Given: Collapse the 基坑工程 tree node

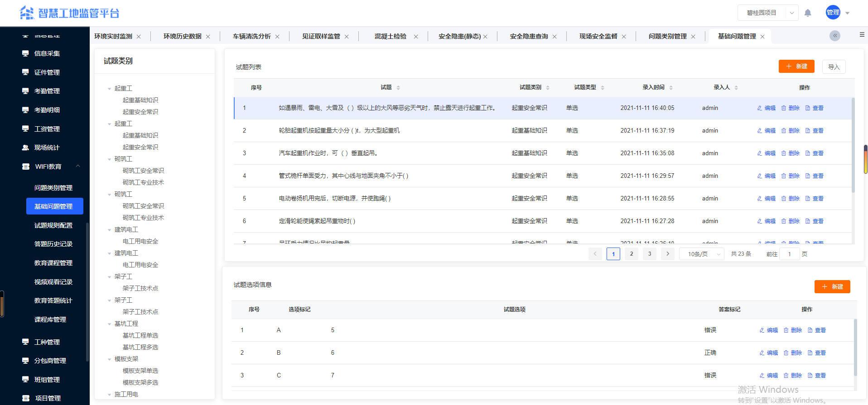Looking at the screenshot, I should 109,324.
